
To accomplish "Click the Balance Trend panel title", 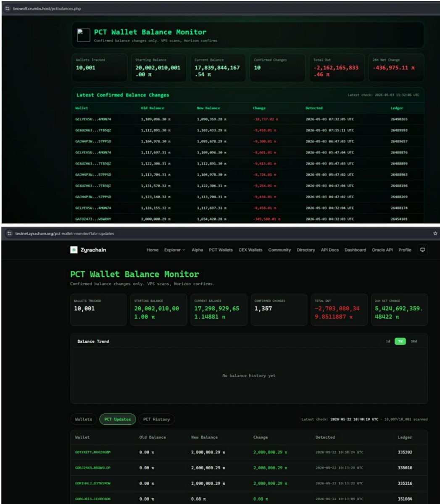I will point(93,341).
